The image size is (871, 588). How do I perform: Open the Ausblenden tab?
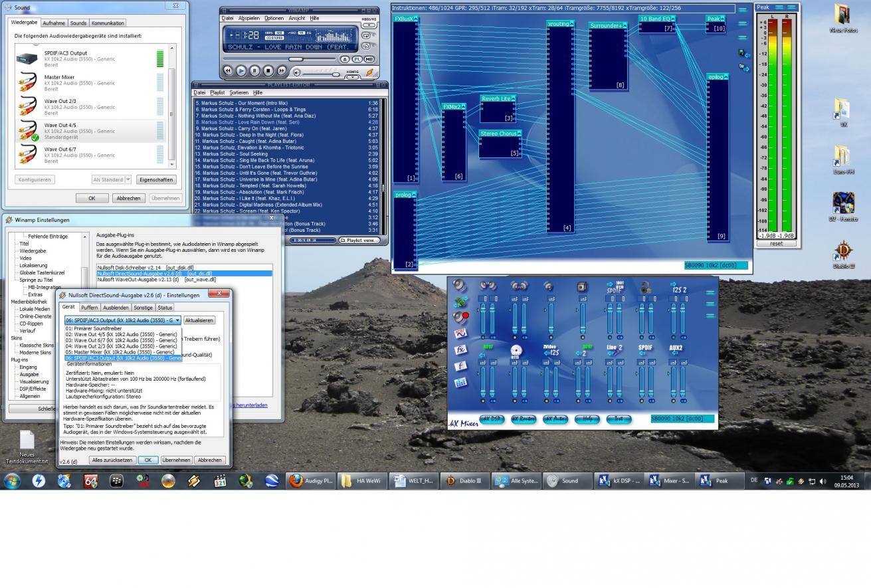coord(116,308)
